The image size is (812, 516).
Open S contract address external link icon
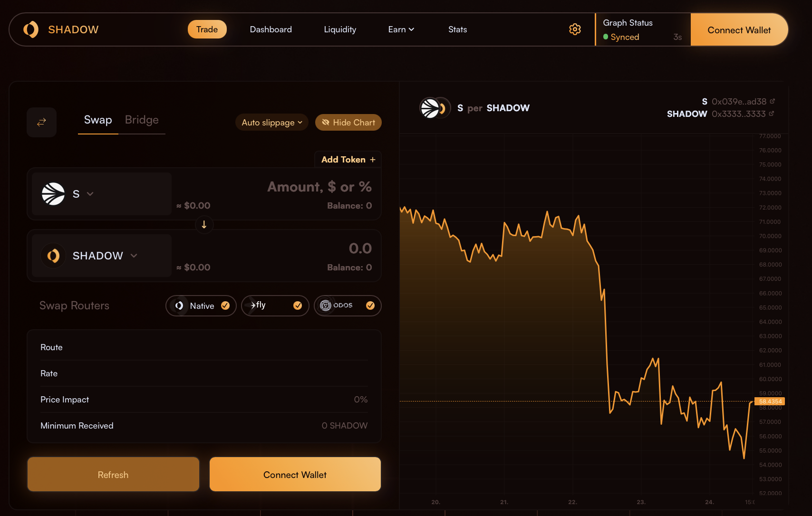click(x=772, y=101)
